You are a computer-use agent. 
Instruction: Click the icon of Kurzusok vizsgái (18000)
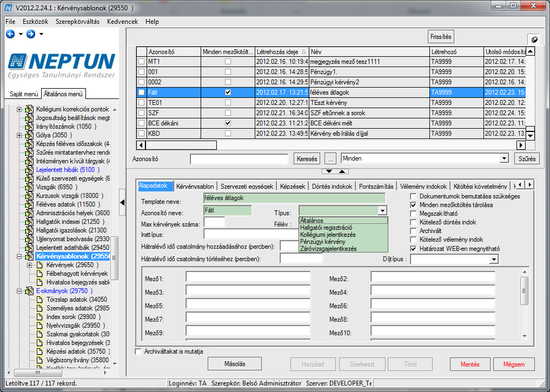point(29,196)
